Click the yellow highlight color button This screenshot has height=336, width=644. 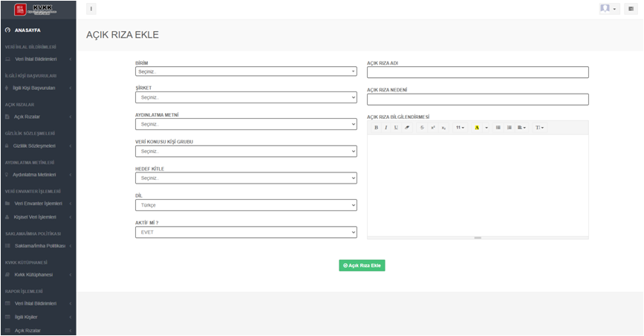477,128
